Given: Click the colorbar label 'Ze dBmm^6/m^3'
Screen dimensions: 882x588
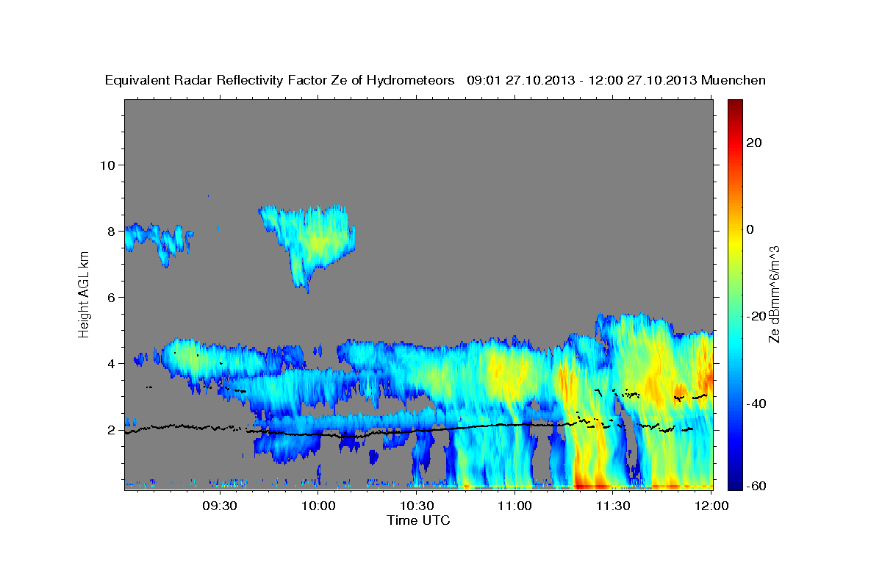Looking at the screenshot, I should coord(774,294).
